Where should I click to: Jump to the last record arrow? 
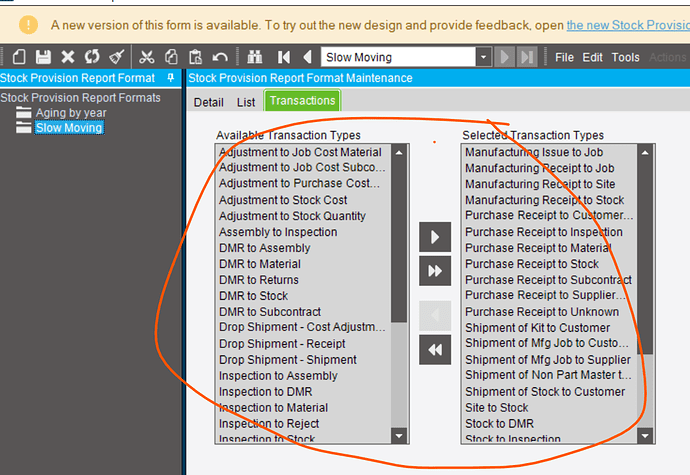click(x=527, y=57)
